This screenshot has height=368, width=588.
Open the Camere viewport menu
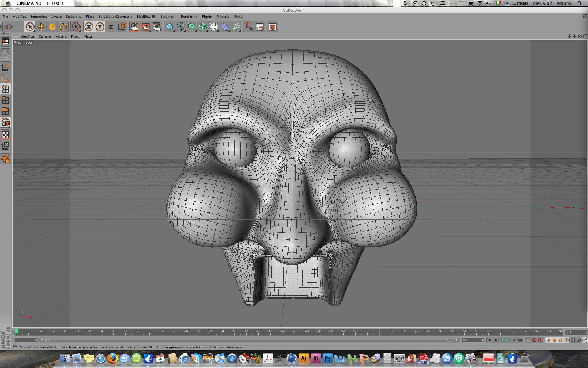click(45, 36)
